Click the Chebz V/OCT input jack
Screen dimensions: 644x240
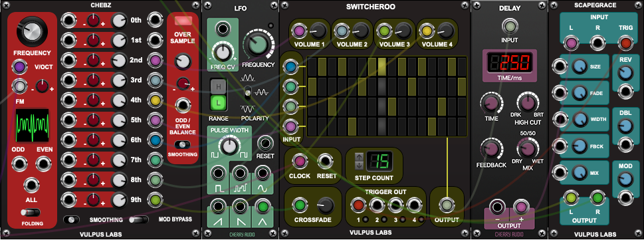click(x=19, y=67)
